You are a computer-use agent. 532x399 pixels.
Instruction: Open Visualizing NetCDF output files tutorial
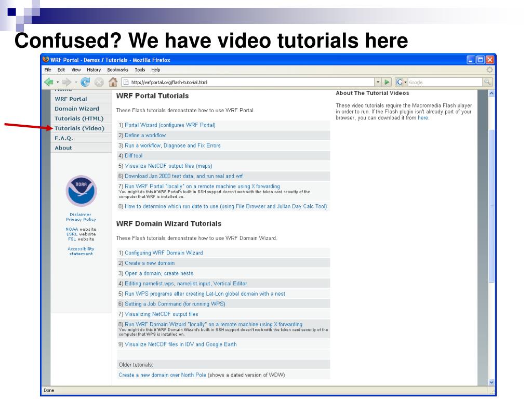click(161, 314)
